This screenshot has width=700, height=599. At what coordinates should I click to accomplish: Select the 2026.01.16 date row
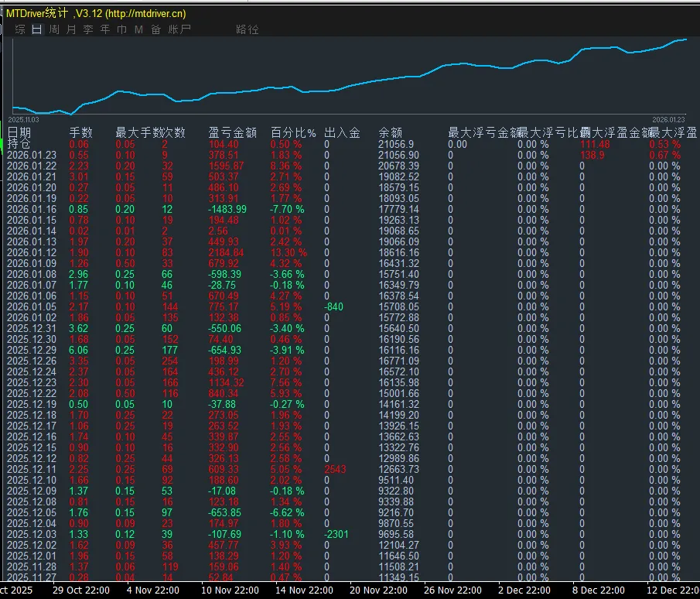point(32,209)
